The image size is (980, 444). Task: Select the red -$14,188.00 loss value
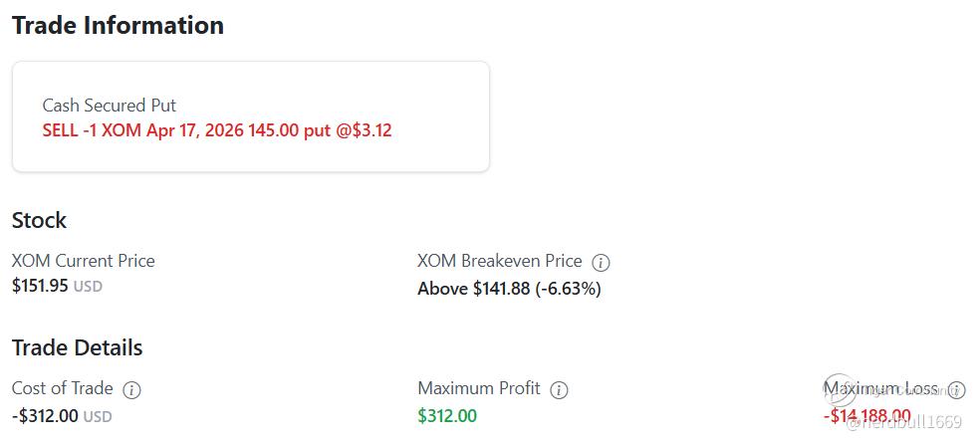point(866,415)
